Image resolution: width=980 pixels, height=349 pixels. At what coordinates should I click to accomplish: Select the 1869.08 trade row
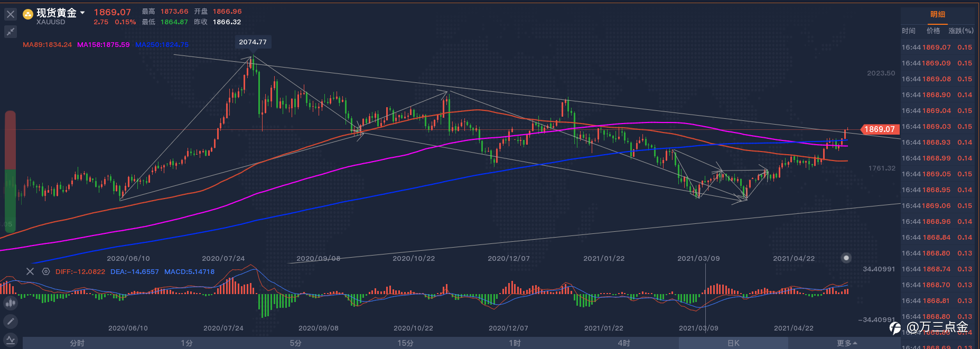[938, 79]
